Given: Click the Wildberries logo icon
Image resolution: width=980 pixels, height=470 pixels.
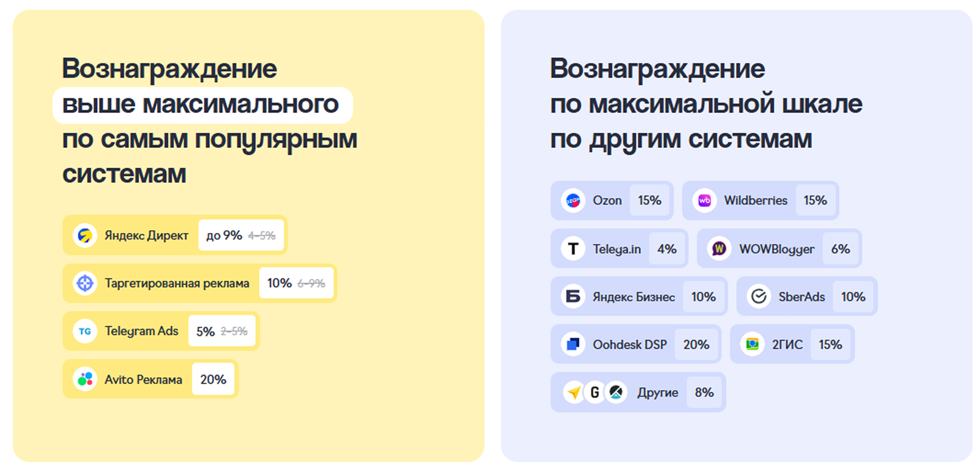Looking at the screenshot, I should coord(704,200).
